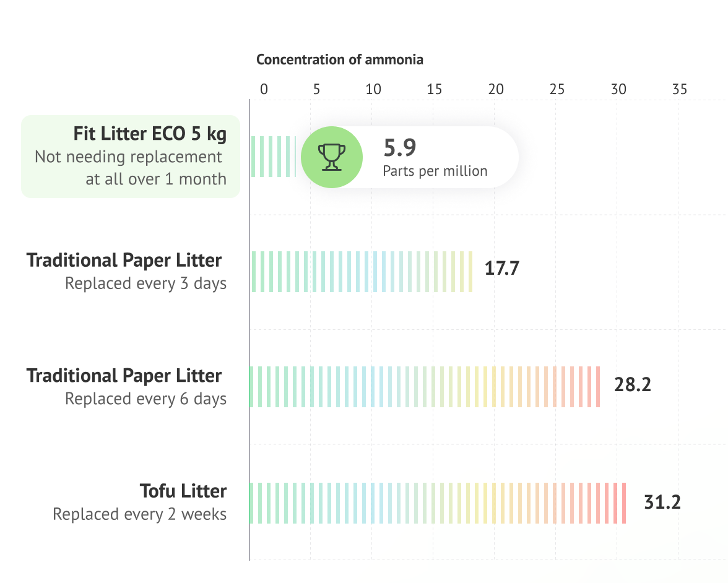The height and width of the screenshot is (583, 728).
Task: Click the 20 axis tick label
Action: pos(495,89)
